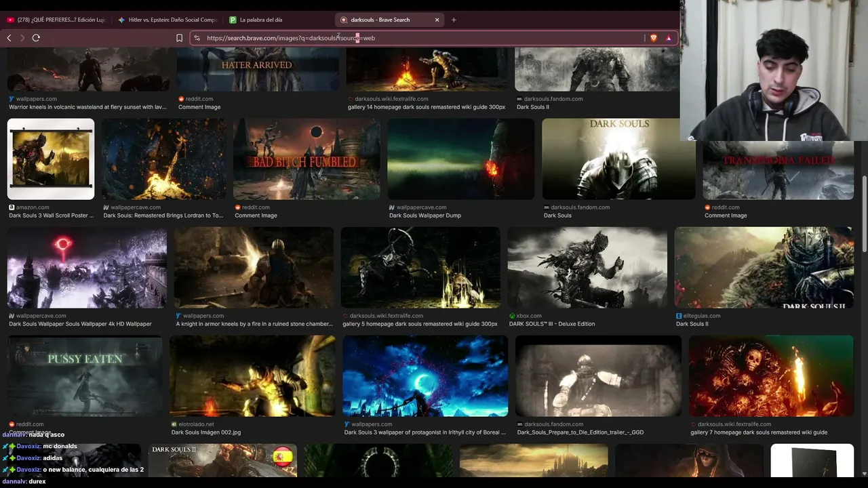This screenshot has height=488, width=868.
Task: Open the Brave Rewards triangle icon
Action: 669,38
